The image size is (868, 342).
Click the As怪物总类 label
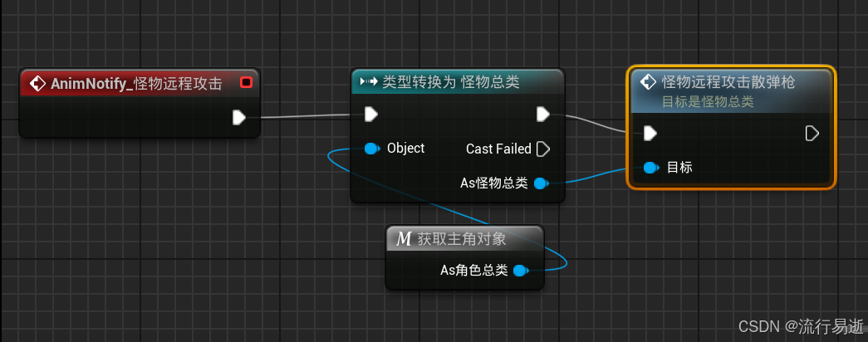(493, 183)
